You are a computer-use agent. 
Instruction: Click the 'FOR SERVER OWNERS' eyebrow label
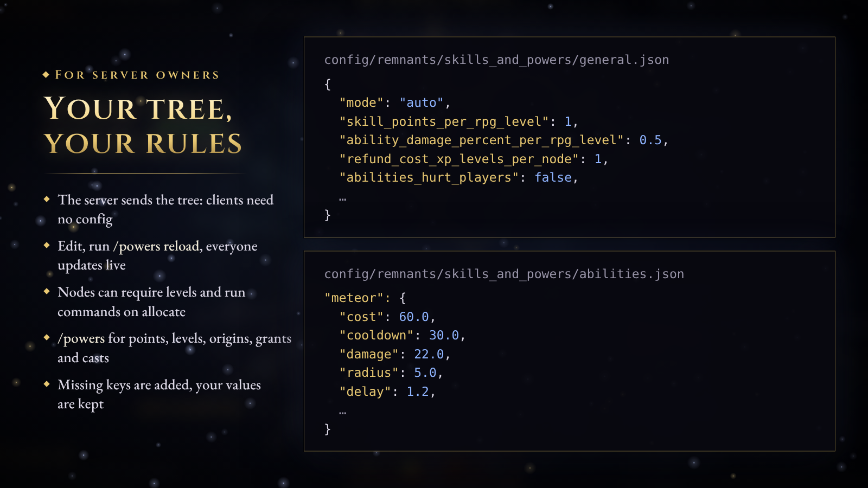137,75
